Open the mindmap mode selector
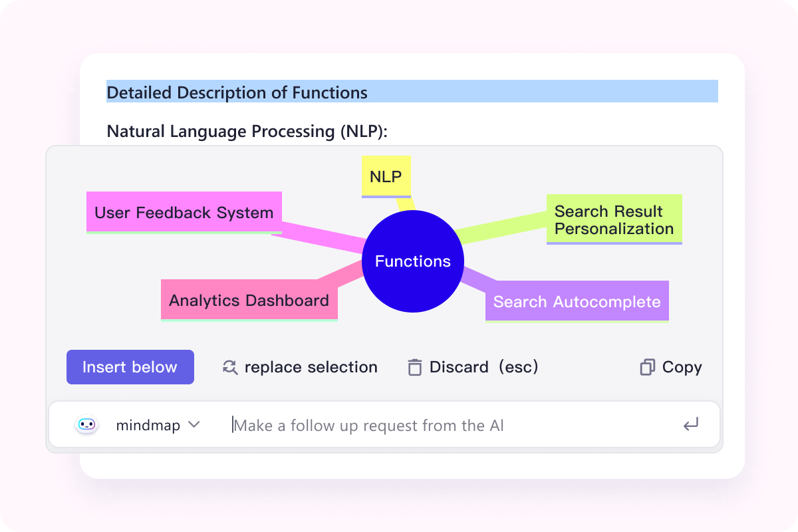Image resolution: width=798 pixels, height=532 pixels. (148, 426)
